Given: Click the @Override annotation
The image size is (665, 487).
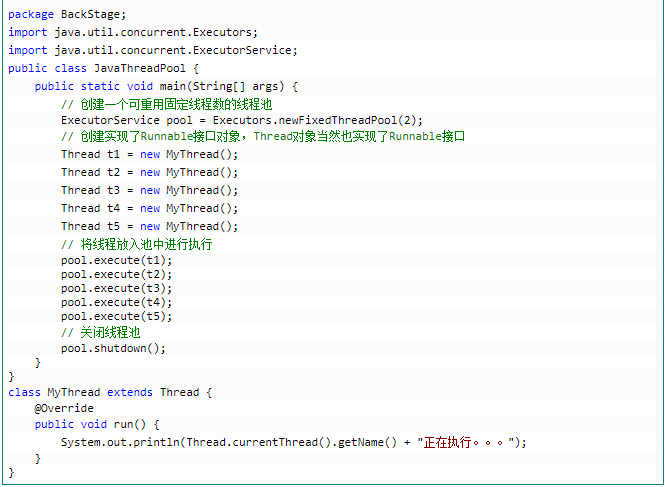Looking at the screenshot, I should pos(64,408).
